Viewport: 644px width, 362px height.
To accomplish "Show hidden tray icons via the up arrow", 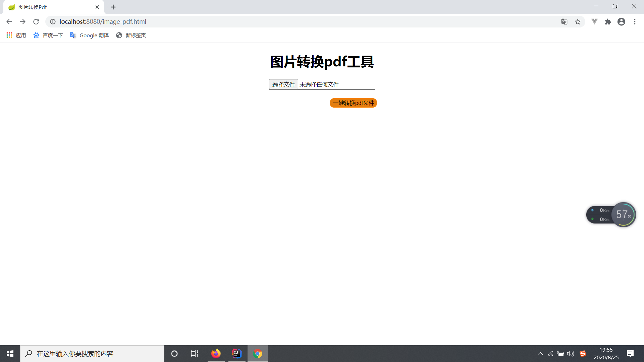I will click(540, 353).
